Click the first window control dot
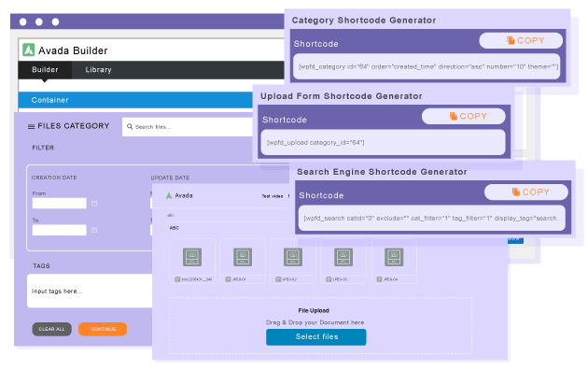The width and height of the screenshot is (588, 370). pyautogui.click(x=23, y=22)
